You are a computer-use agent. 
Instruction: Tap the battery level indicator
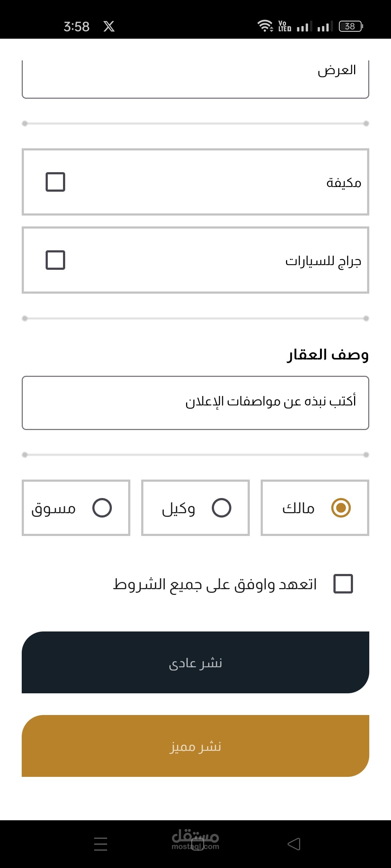pyautogui.click(x=350, y=26)
